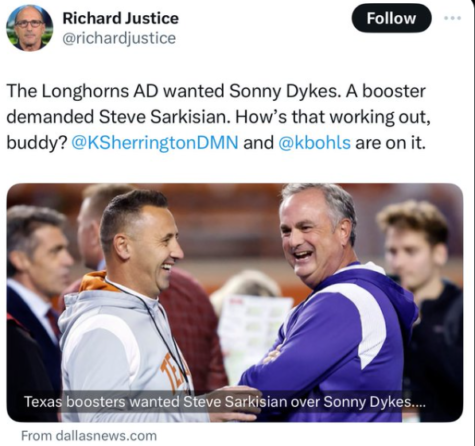Open the @kbohls mention
The width and height of the screenshot is (475, 446).
pyautogui.click(x=314, y=143)
